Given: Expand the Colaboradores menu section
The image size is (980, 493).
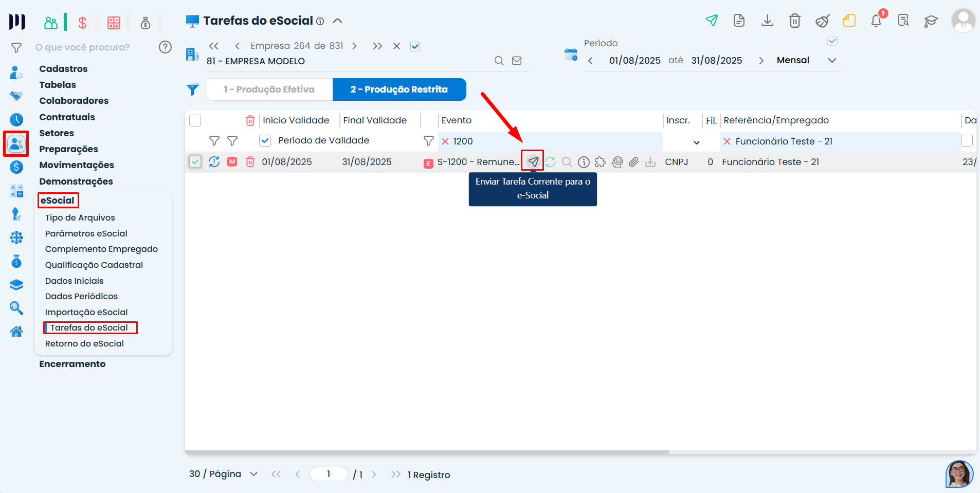Looking at the screenshot, I should coord(74,101).
